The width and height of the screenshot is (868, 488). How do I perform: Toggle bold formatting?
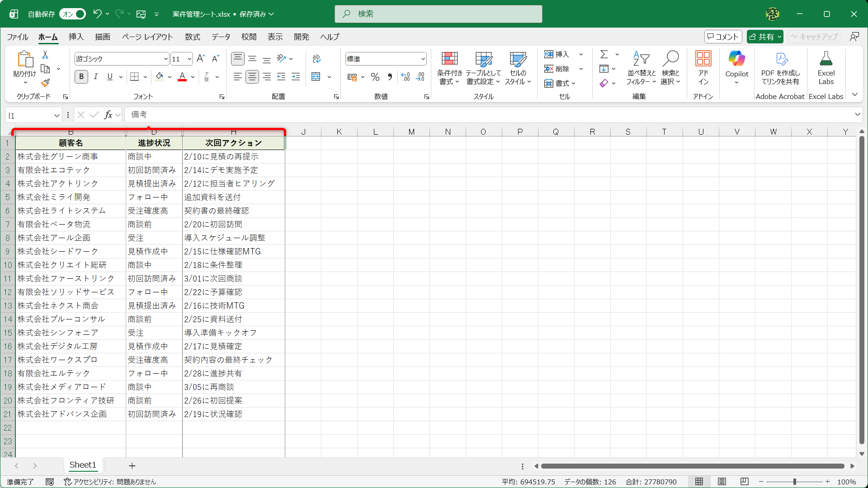81,77
